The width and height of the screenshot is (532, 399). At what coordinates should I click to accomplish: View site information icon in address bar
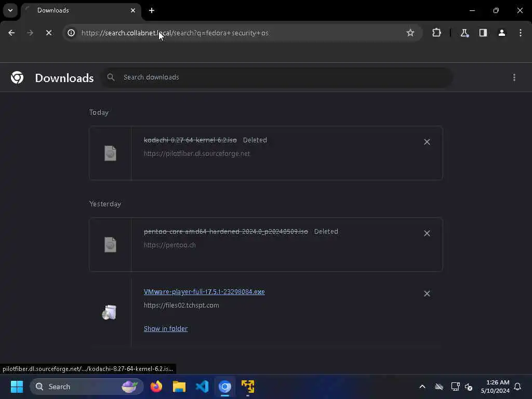click(71, 33)
